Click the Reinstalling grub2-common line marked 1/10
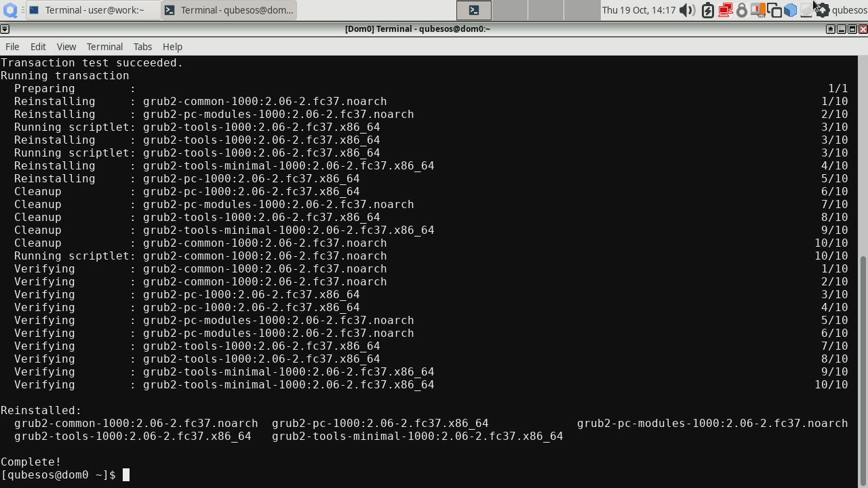 [431, 102]
